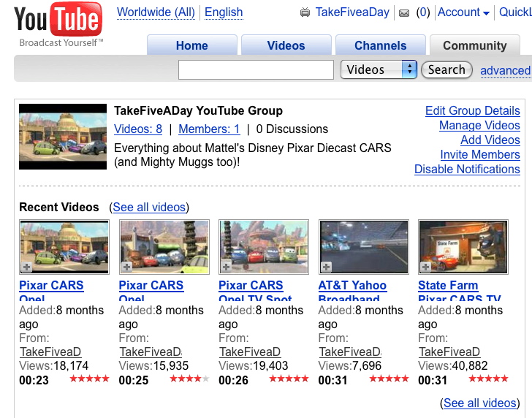Click uploader name under AT&T Yahoo video
Image resolution: width=532 pixels, height=418 pixels.
(350, 351)
